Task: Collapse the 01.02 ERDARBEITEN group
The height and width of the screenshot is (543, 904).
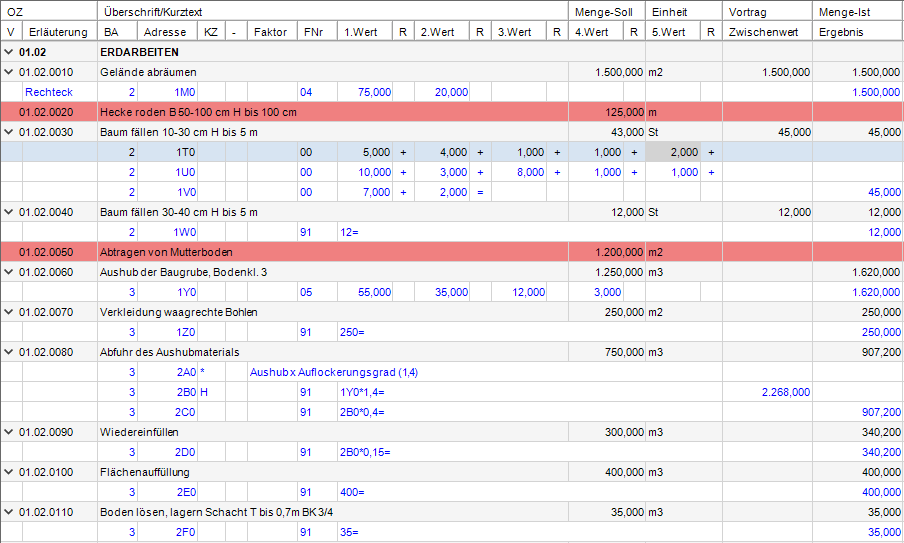Action: [x=9, y=52]
